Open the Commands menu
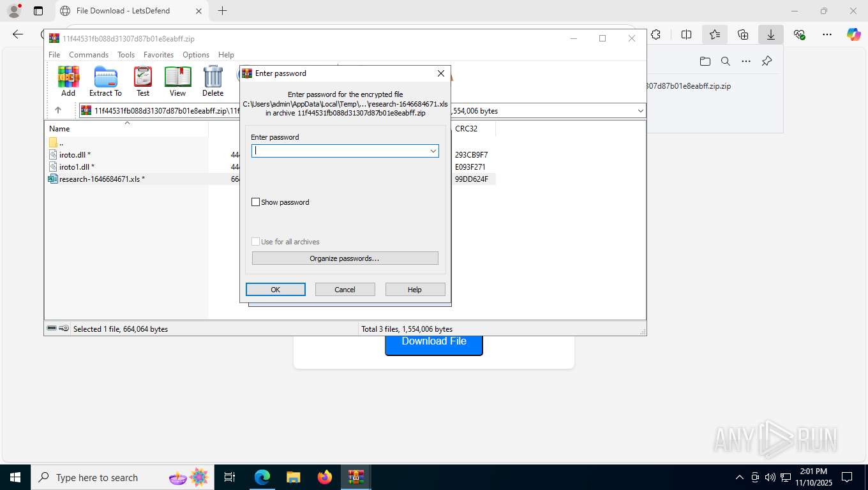Screen dimensions: 868x490 [89, 55]
